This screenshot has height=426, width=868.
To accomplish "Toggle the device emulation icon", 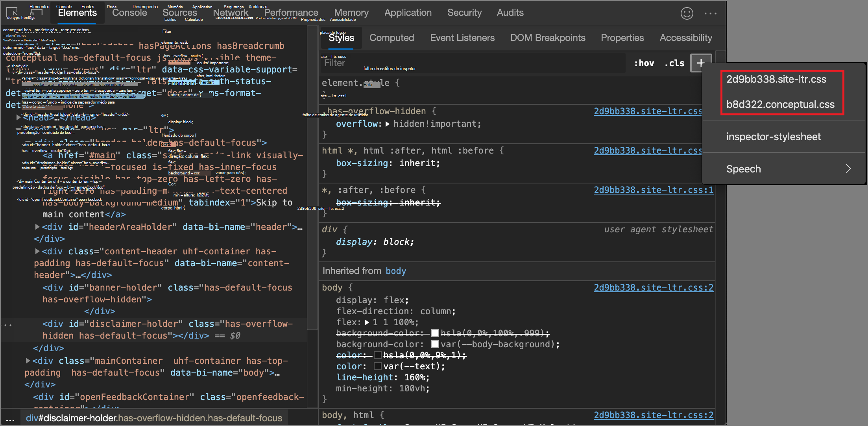I will click(x=36, y=12).
